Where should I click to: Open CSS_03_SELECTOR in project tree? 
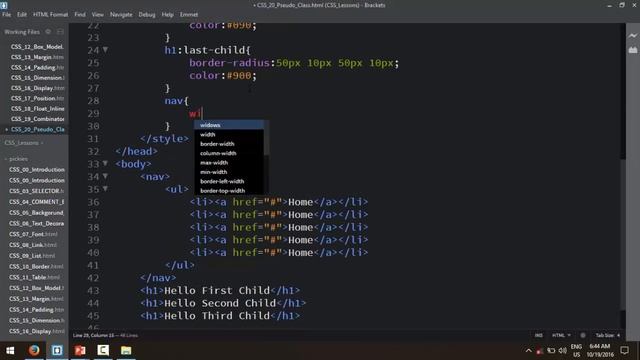[36, 191]
